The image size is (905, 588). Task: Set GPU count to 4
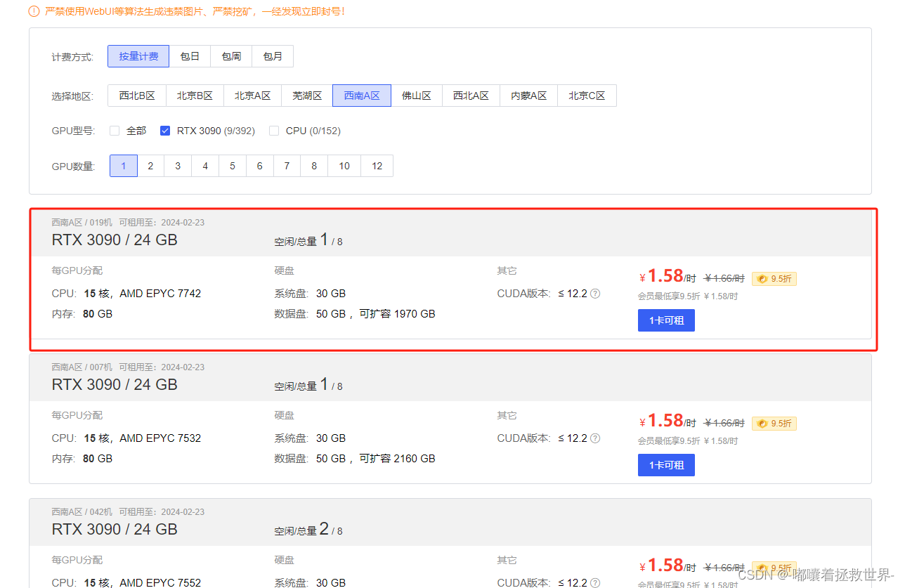pos(205,166)
